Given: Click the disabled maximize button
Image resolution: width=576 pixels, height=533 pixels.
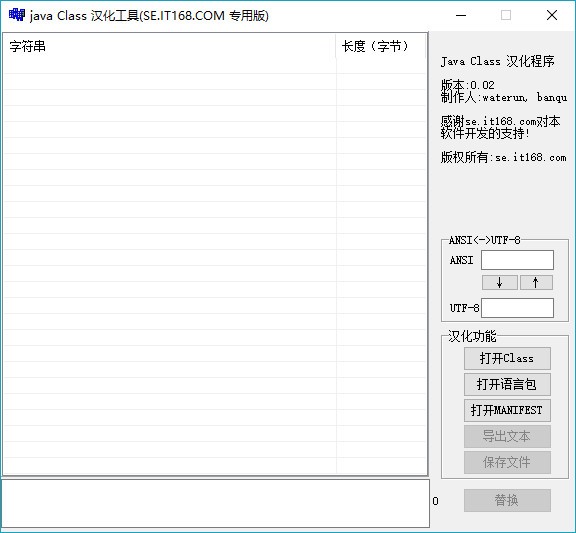Looking at the screenshot, I should pyautogui.click(x=506, y=15).
